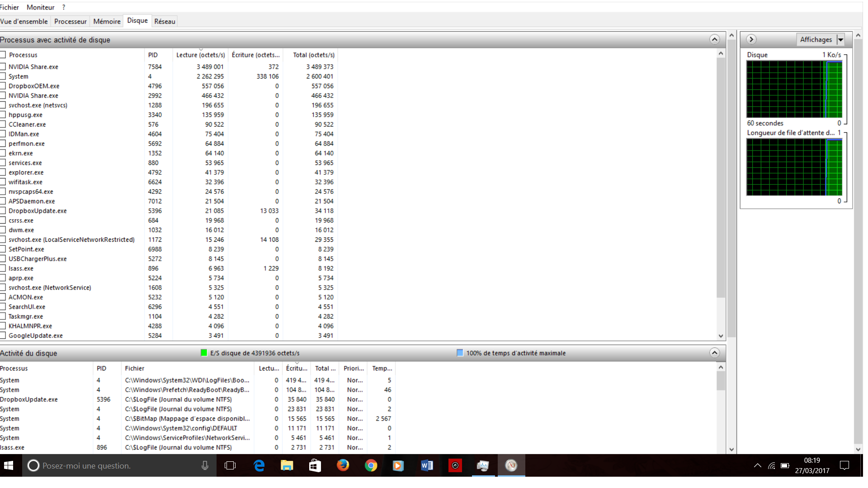Open the Windows Store taskbar icon
The height and width of the screenshot is (488, 868).
[x=315, y=465]
